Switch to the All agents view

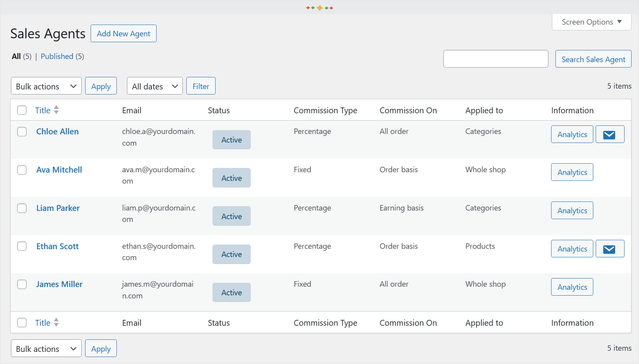tap(16, 56)
